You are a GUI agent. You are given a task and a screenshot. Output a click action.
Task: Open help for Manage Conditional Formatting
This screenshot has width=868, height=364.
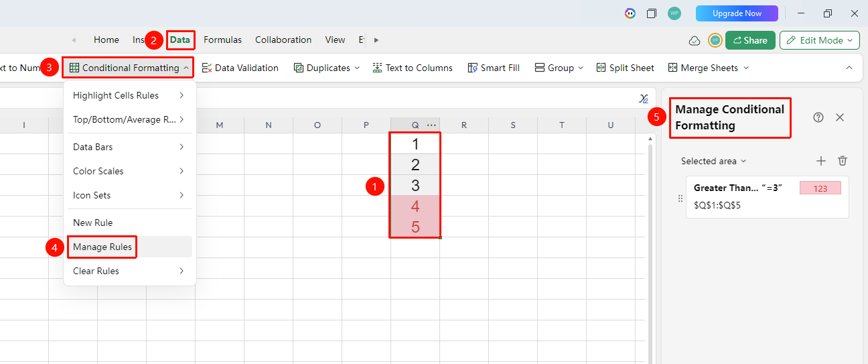point(818,117)
